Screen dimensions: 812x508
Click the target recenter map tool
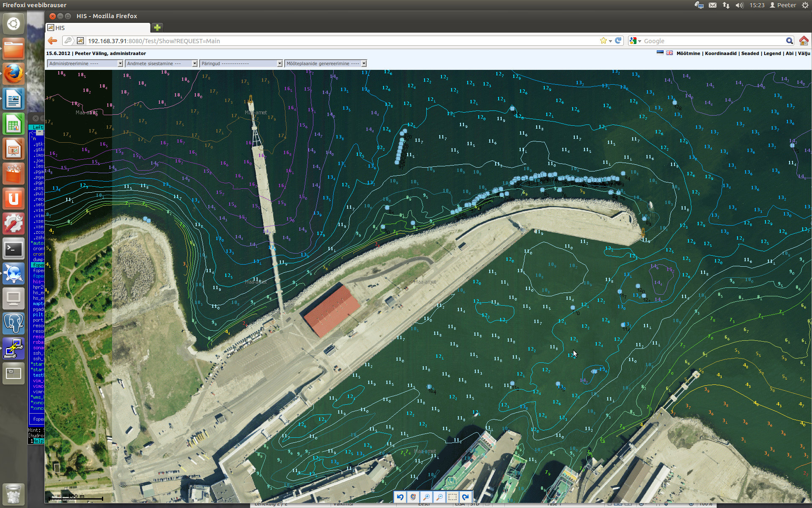point(413,497)
